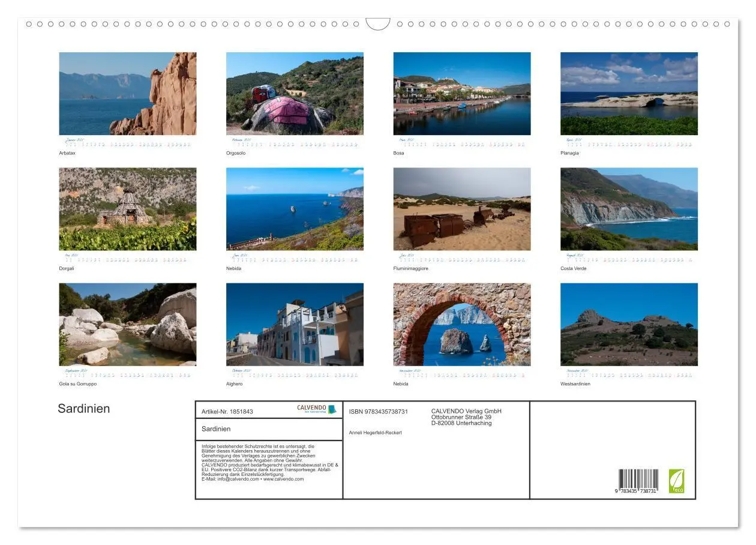Screen dimensions: 756x545
Task: Open the Costa Verde cliffs photo
Action: (x=629, y=209)
